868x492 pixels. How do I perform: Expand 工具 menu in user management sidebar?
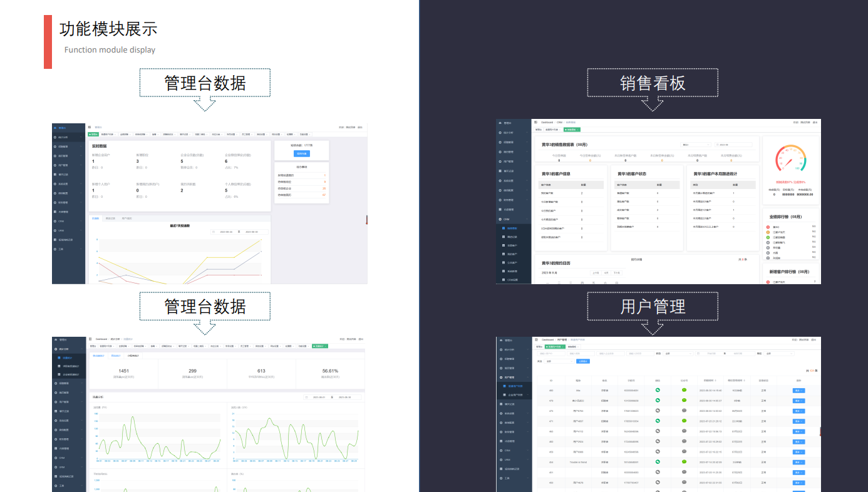(x=514, y=478)
